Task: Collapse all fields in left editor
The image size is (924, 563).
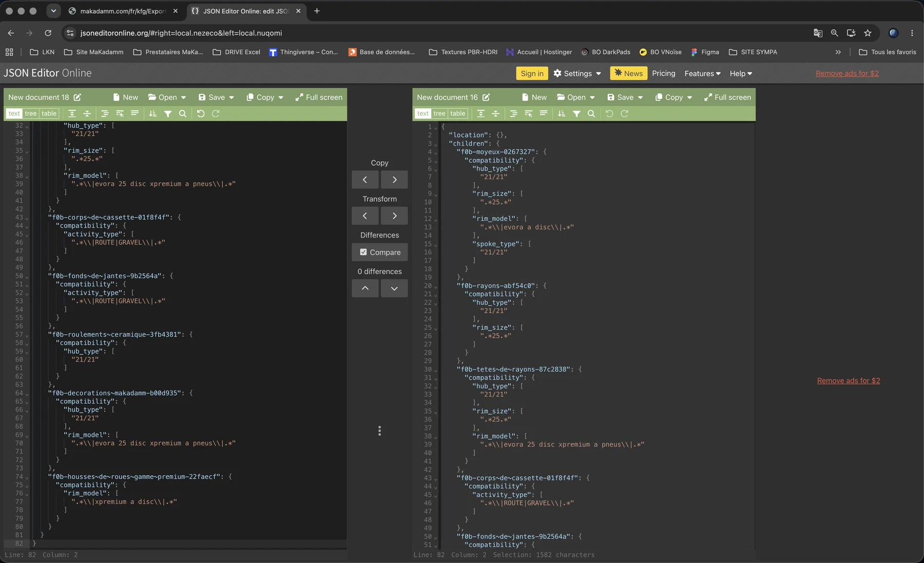Action: pyautogui.click(x=87, y=114)
